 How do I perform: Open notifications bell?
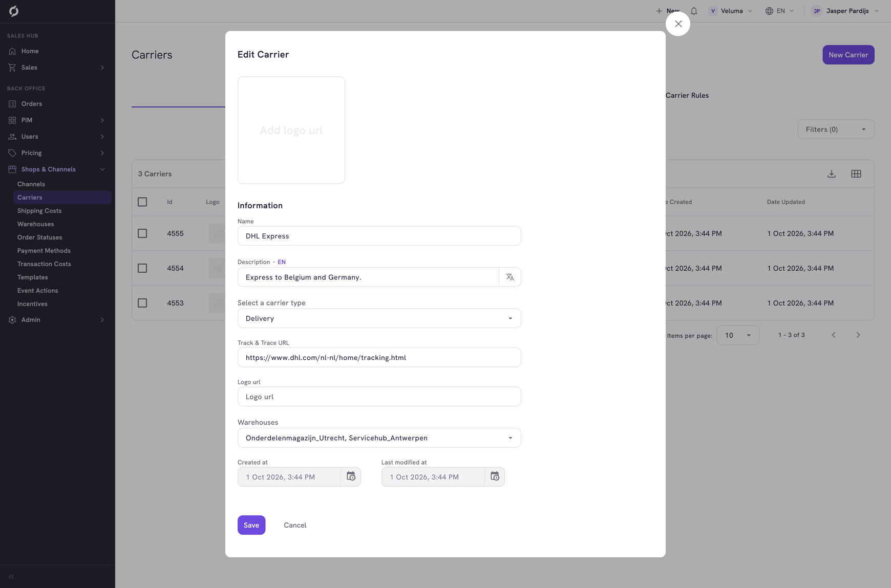coord(694,11)
